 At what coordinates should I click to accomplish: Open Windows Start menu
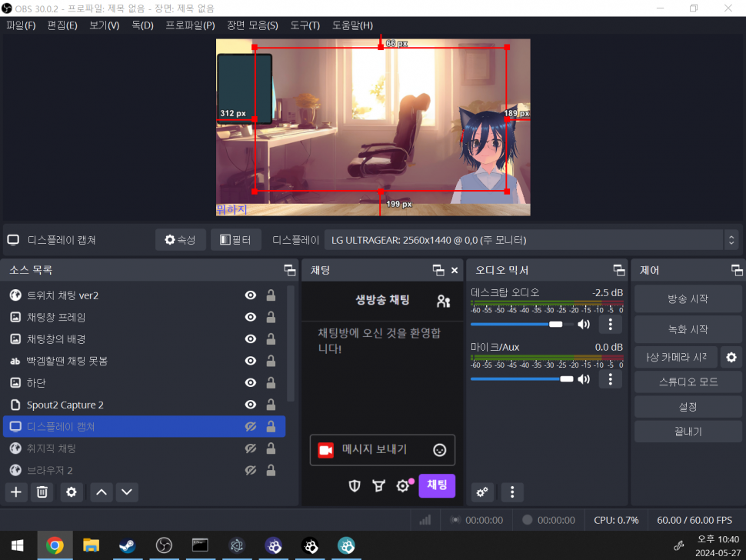pyautogui.click(x=18, y=545)
